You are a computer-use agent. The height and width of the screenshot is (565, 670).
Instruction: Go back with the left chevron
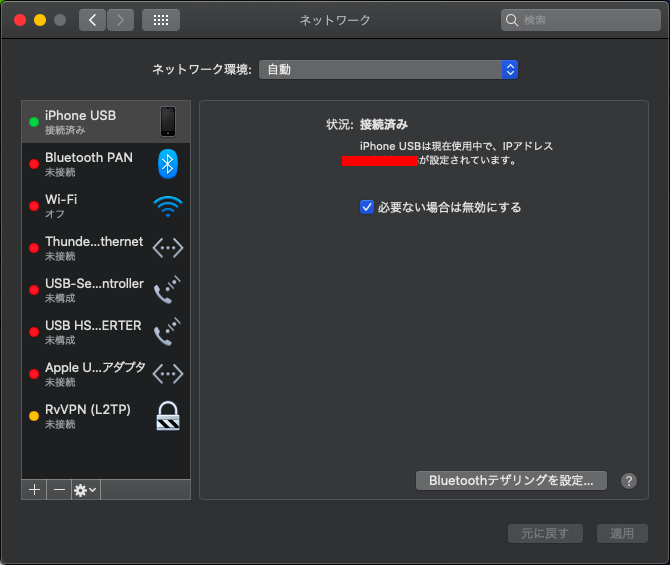92,20
